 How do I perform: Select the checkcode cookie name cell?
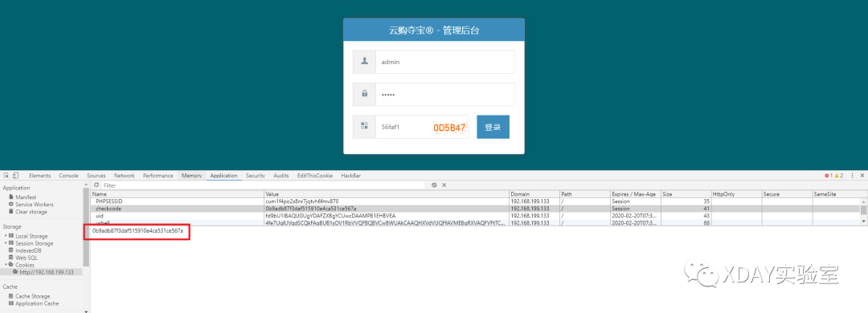(x=178, y=209)
